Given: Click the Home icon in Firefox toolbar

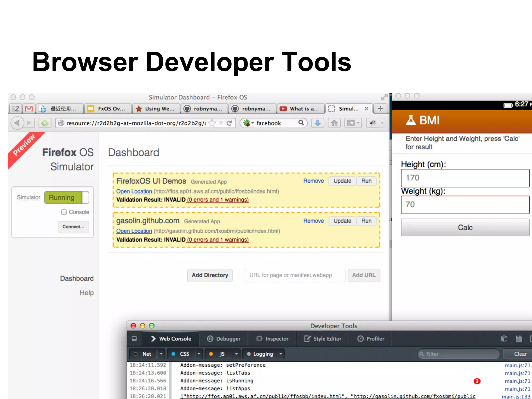Looking at the screenshot, I should click(334, 123).
